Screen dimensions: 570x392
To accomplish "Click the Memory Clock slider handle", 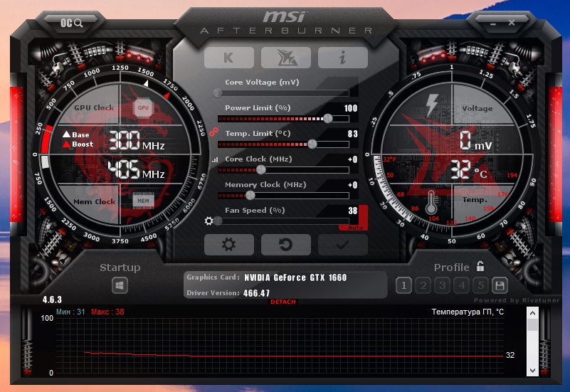I will pyautogui.click(x=250, y=196).
